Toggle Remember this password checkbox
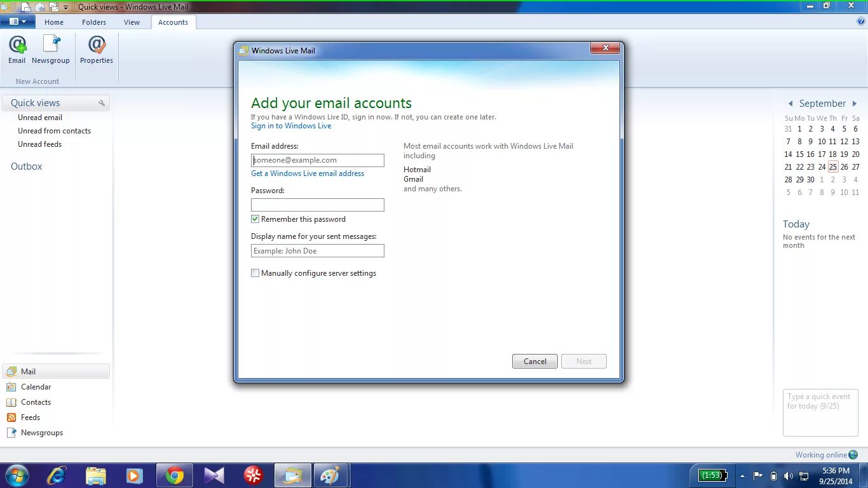This screenshot has height=488, width=868. point(255,219)
